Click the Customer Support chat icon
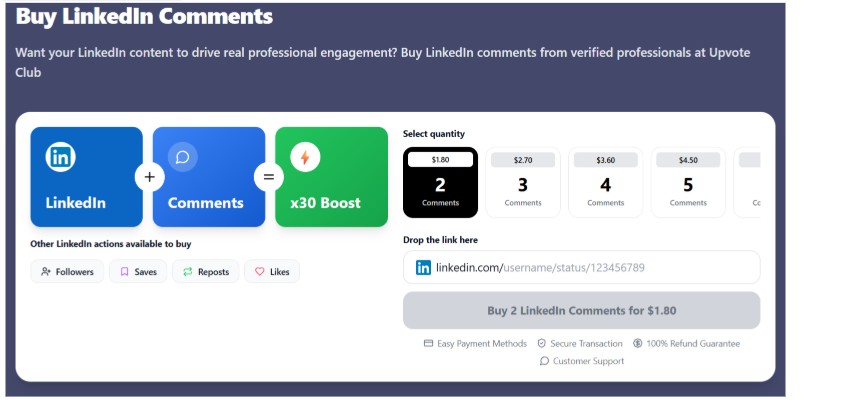This screenshot has height=410, width=855. 544,361
